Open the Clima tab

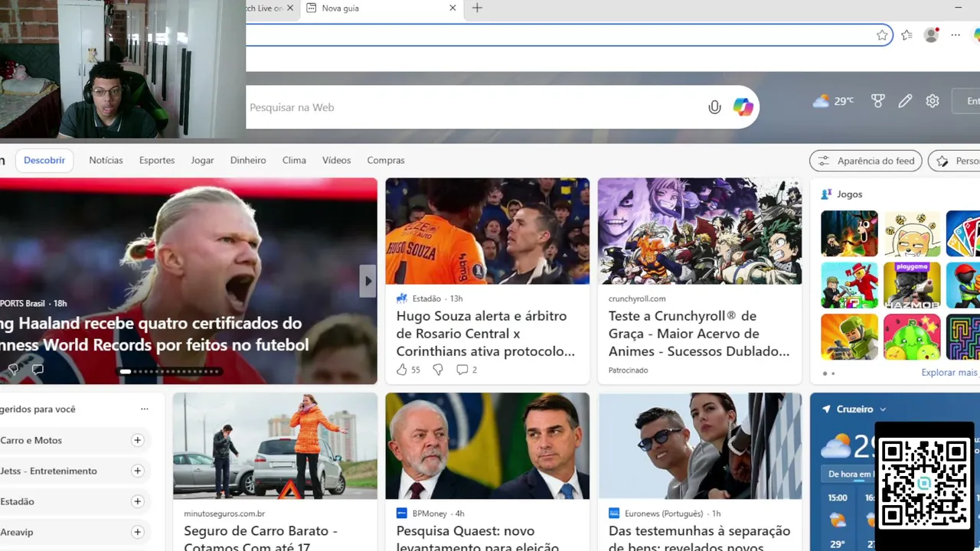(x=294, y=160)
